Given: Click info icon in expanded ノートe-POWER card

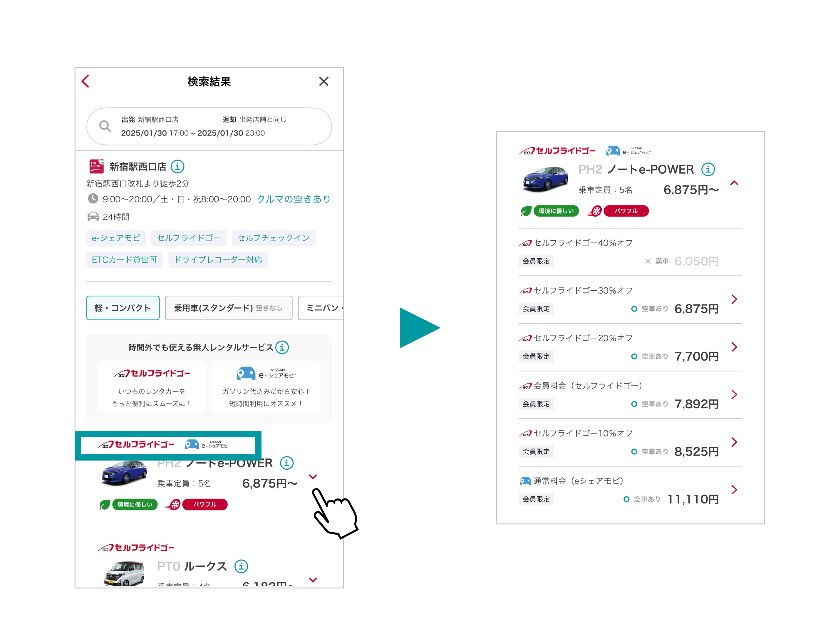Looking at the screenshot, I should (x=708, y=169).
